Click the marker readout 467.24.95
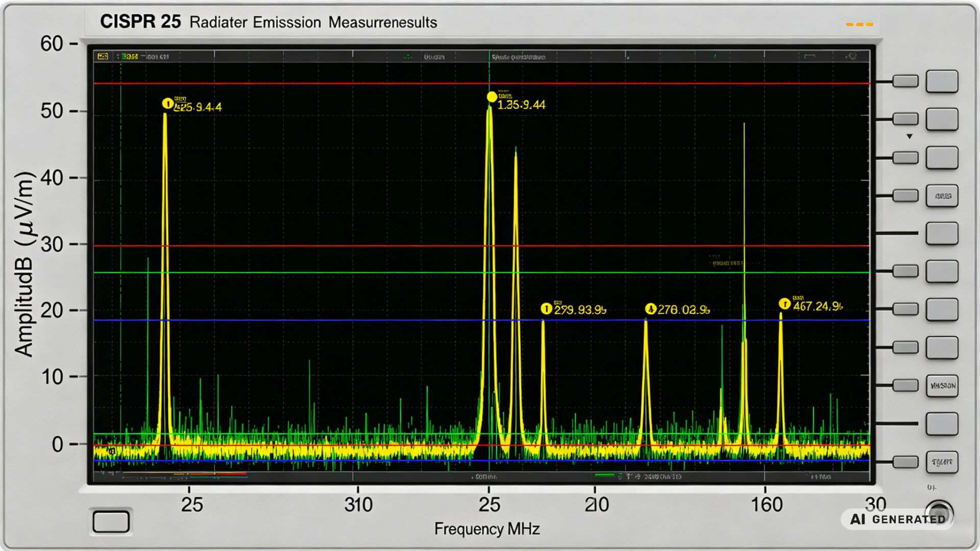This screenshot has width=980, height=551. (x=818, y=306)
